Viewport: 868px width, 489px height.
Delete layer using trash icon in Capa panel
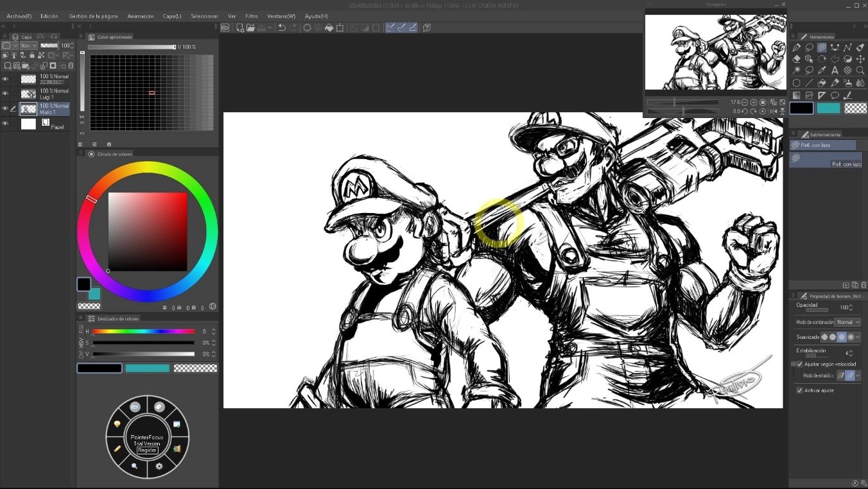tap(71, 65)
